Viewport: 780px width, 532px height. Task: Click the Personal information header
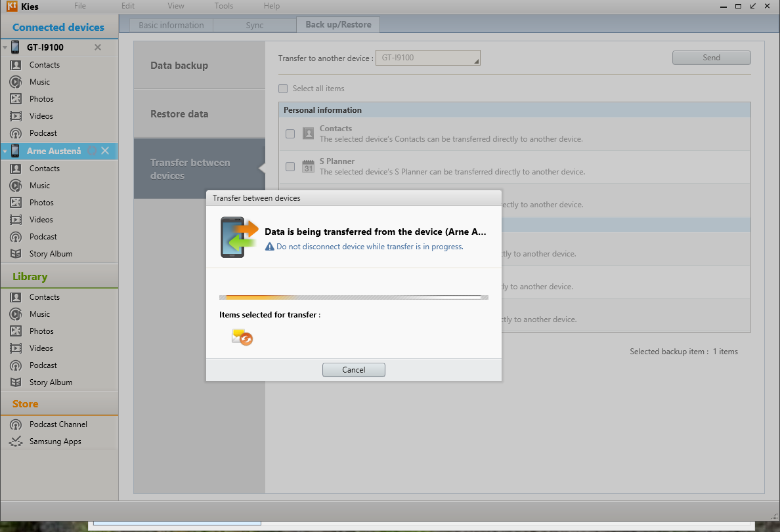514,110
